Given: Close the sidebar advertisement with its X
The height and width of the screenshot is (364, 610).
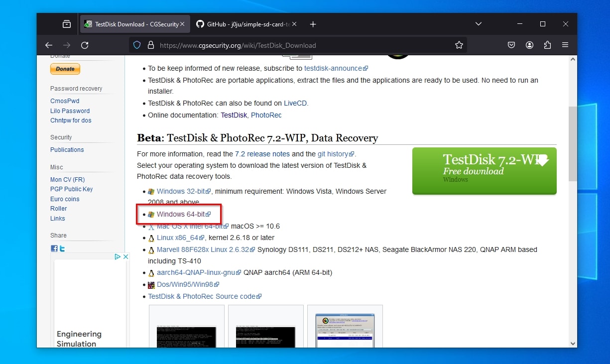Looking at the screenshot, I should tap(126, 257).
